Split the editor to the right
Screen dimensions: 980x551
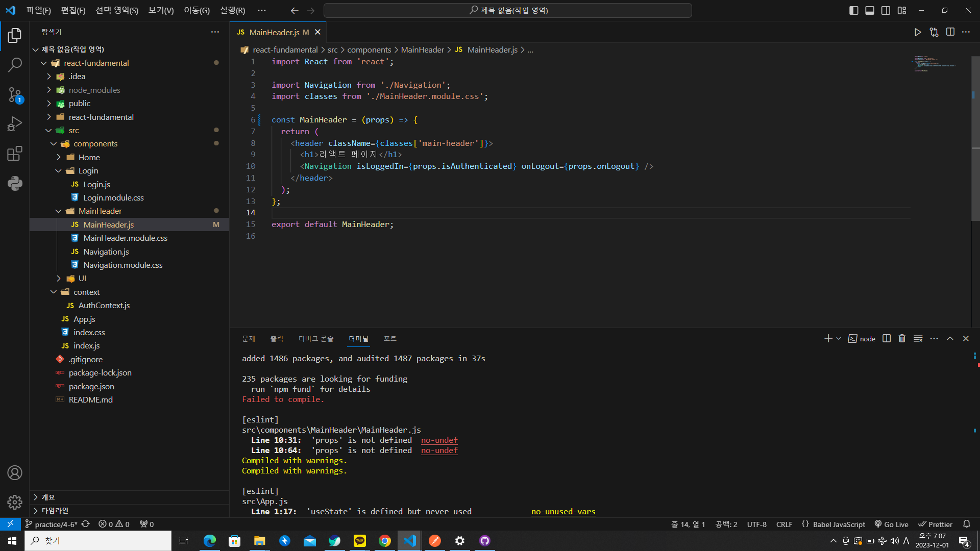click(950, 32)
